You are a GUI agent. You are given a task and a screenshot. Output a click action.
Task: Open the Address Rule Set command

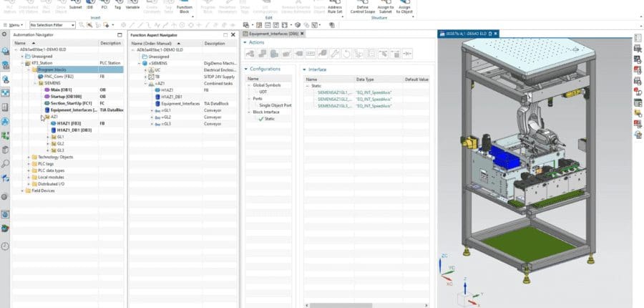click(x=335, y=6)
